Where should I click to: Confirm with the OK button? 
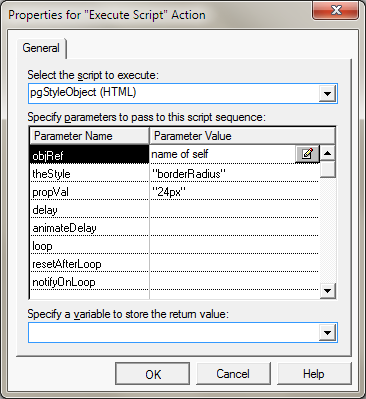click(153, 374)
